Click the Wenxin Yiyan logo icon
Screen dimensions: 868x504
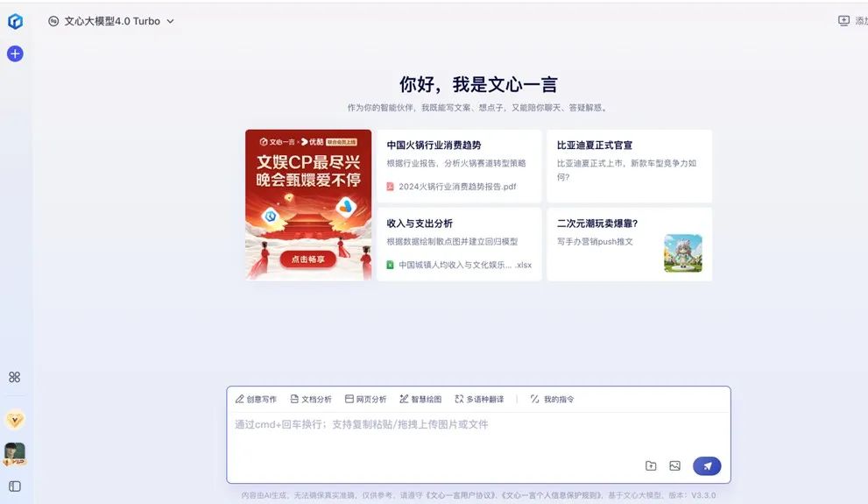[15, 21]
